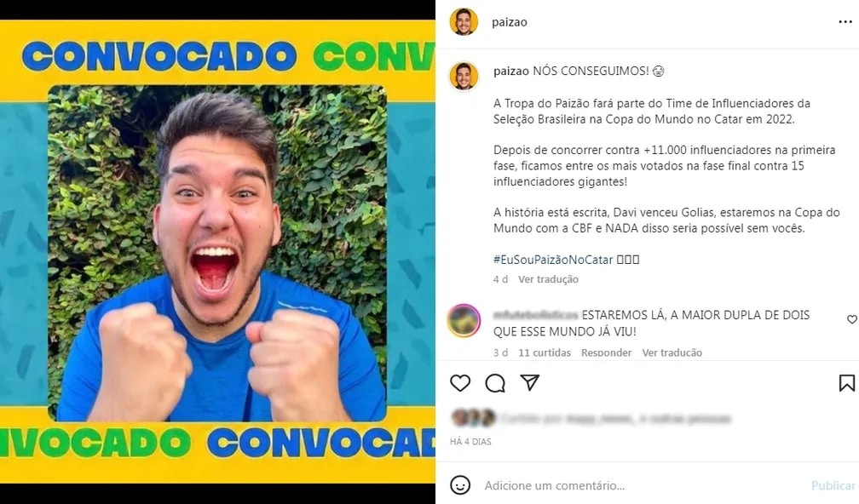This screenshot has width=859, height=504.
Task: Open paizao profile picture in header
Action: tap(464, 22)
